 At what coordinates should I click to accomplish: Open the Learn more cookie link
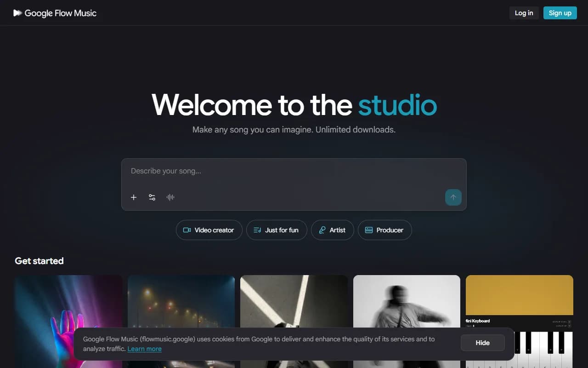point(144,349)
